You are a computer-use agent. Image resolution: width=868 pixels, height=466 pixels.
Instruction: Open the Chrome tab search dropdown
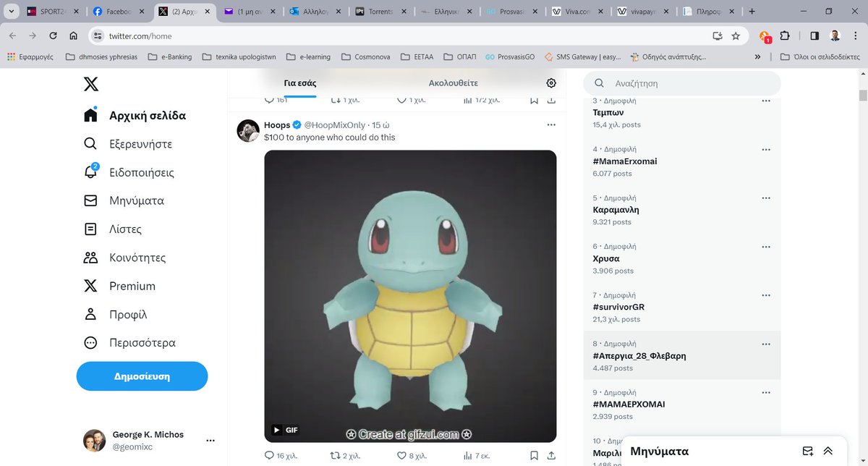(12, 12)
